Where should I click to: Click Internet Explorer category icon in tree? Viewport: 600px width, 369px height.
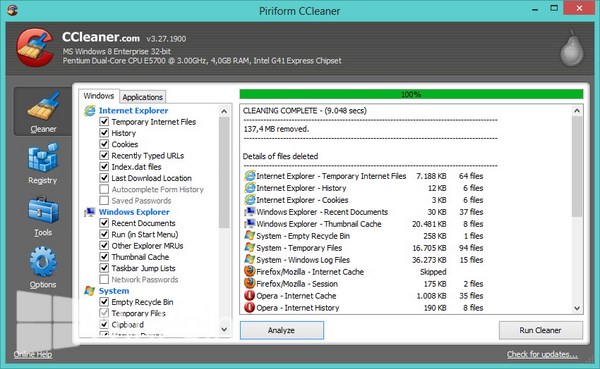[x=90, y=111]
